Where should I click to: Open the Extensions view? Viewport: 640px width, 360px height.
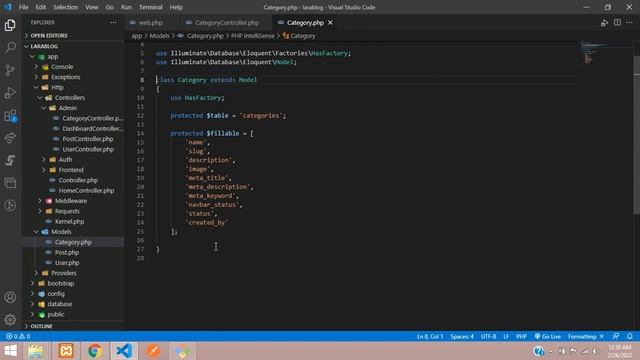(x=10, y=116)
